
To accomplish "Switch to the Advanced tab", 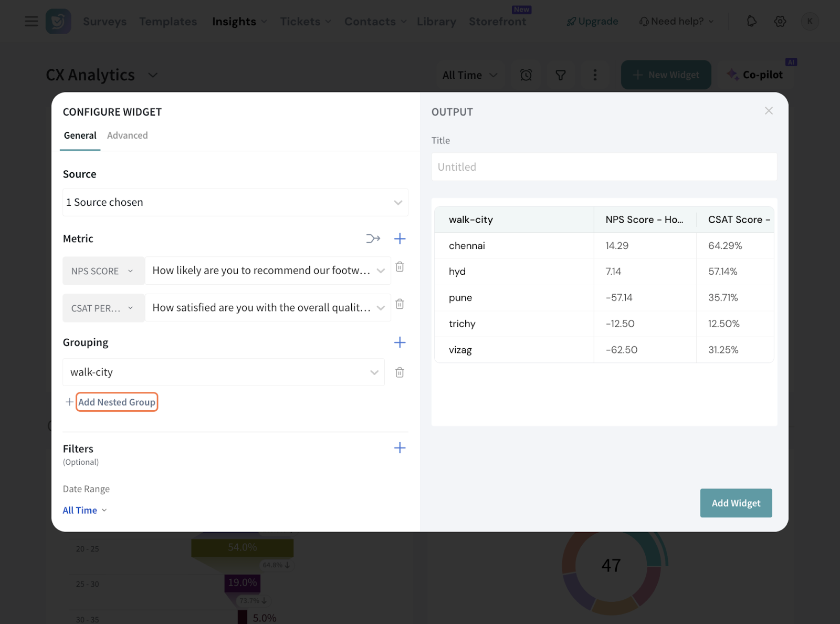I will coord(128,136).
